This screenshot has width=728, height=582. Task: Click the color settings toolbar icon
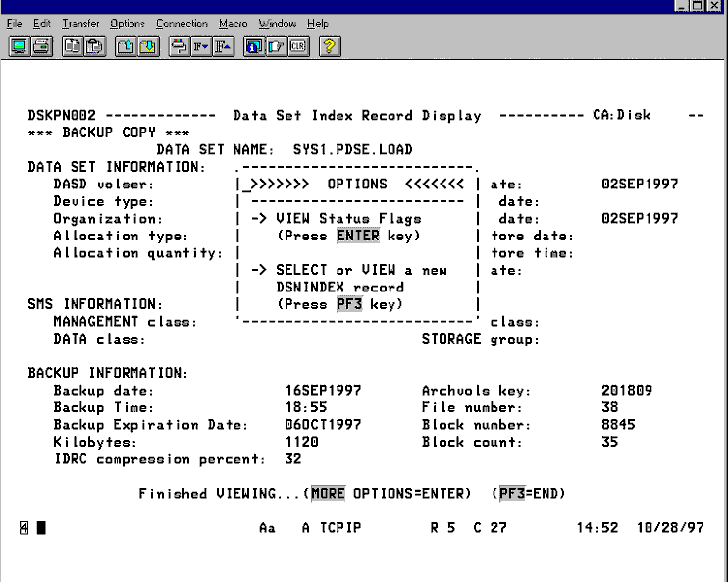(x=178, y=46)
